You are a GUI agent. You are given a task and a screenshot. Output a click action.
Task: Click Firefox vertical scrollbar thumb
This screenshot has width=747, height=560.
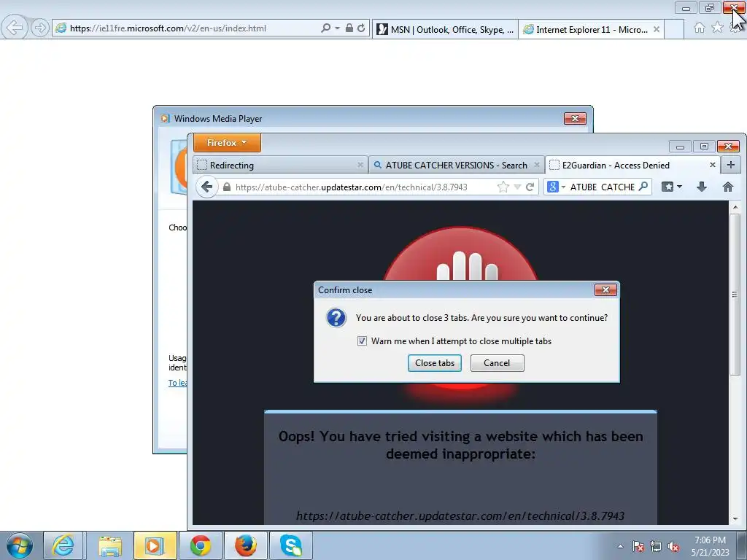735,295
